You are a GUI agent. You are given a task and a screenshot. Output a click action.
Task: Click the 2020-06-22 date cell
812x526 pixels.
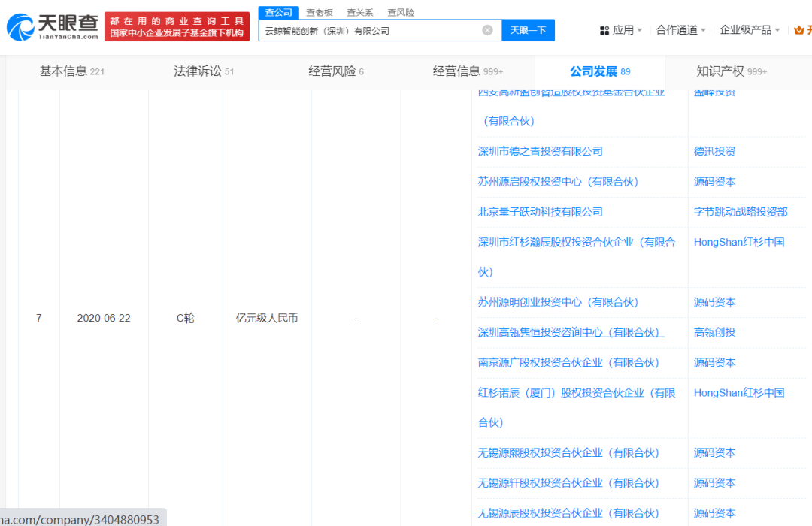click(x=104, y=318)
